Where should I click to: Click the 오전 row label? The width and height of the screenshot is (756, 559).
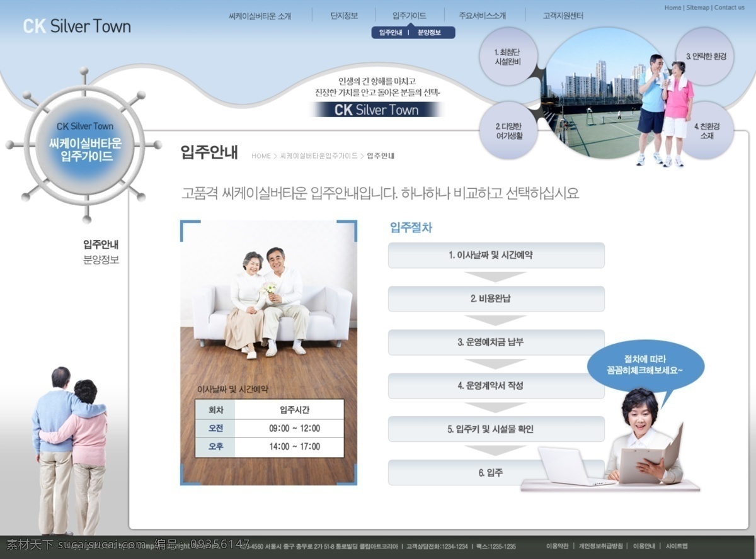(x=215, y=429)
